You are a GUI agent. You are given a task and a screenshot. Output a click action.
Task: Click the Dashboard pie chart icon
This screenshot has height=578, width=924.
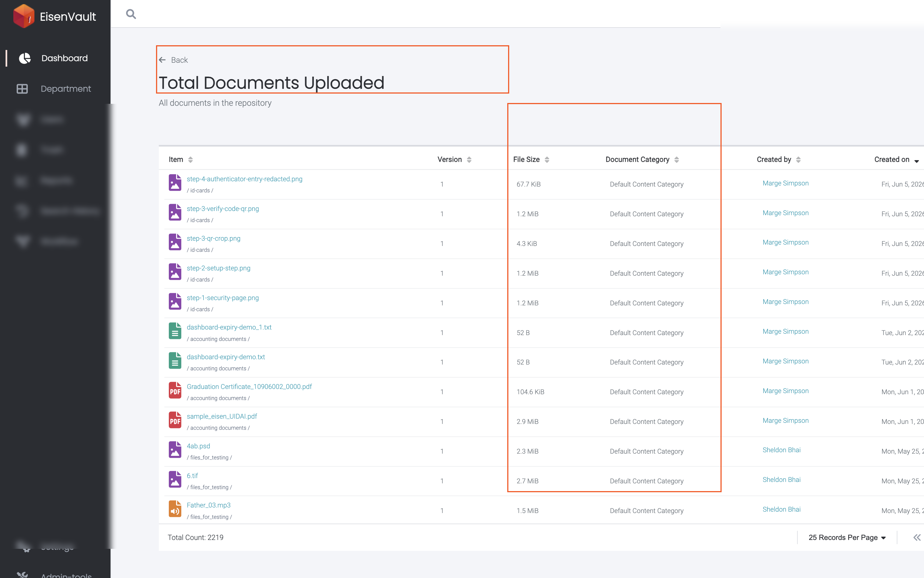[25, 58]
